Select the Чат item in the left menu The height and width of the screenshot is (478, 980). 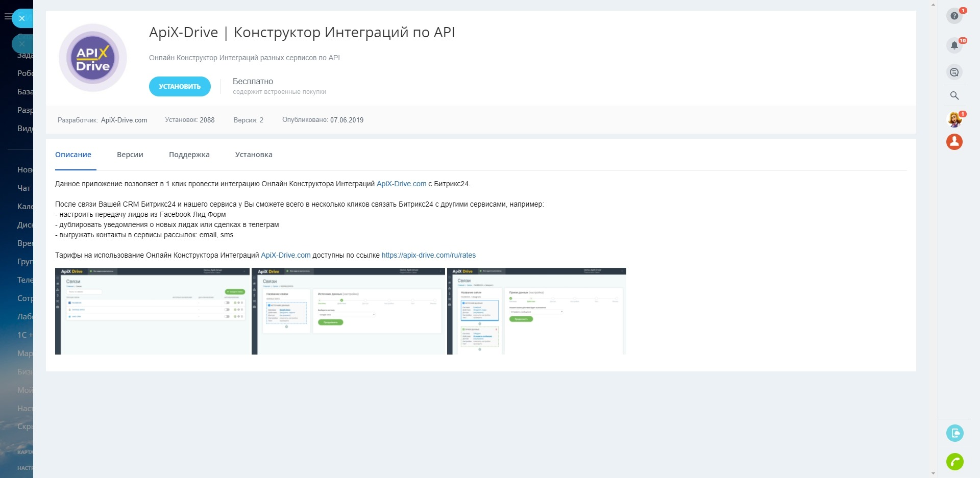pos(24,188)
